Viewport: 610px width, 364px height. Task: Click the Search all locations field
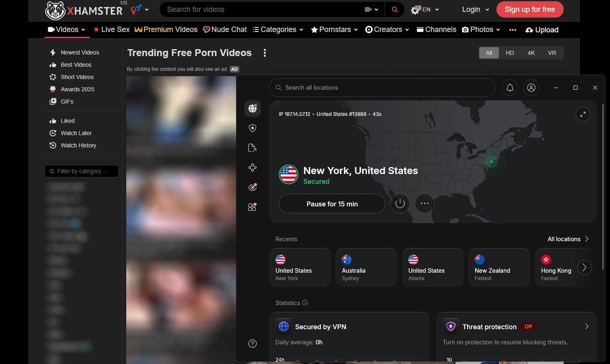382,88
